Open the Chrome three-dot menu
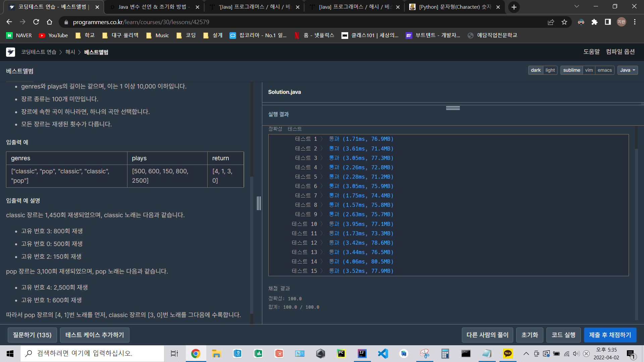 (x=635, y=22)
